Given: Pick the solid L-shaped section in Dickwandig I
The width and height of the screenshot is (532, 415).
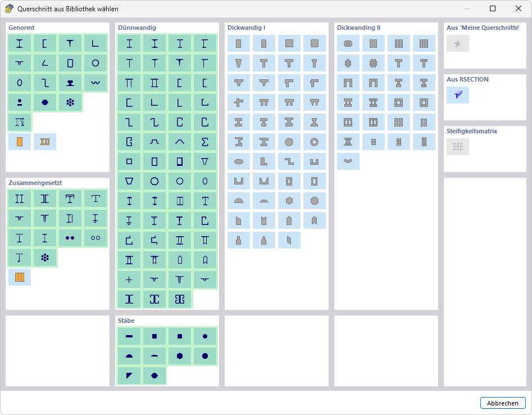Looking at the screenshot, I should (x=264, y=161).
